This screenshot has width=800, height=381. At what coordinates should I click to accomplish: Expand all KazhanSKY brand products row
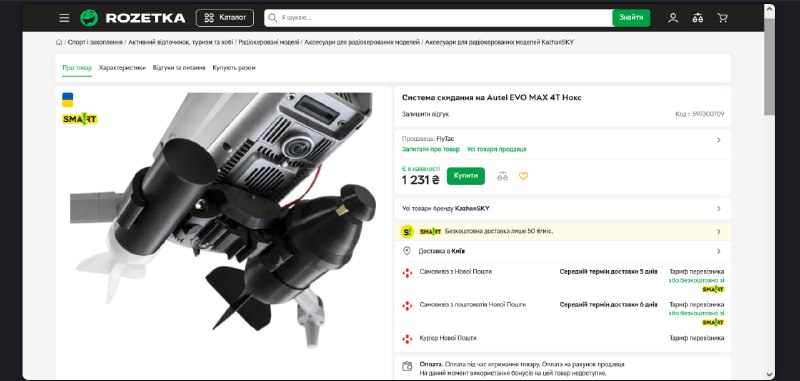click(x=562, y=209)
